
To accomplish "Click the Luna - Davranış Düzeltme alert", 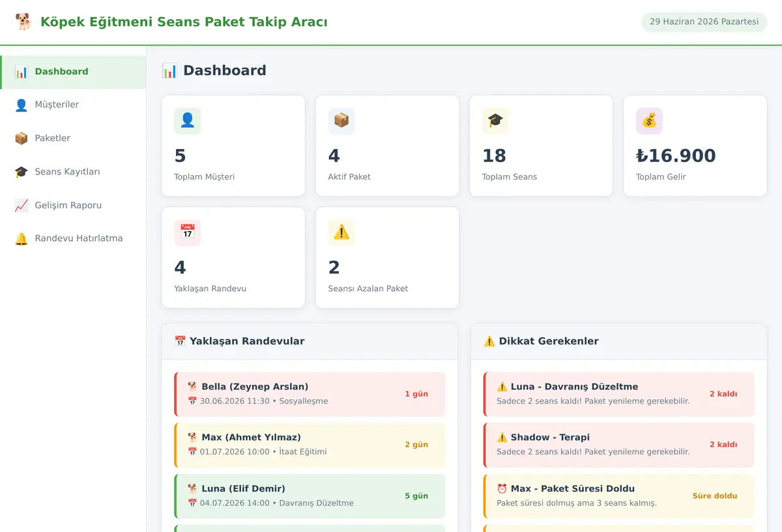I will coord(619,394).
